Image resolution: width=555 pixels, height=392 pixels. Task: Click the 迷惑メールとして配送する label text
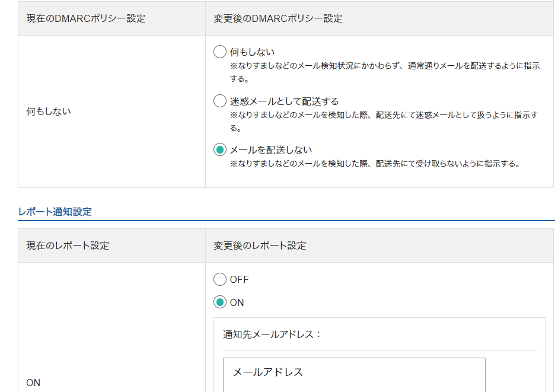point(284,101)
